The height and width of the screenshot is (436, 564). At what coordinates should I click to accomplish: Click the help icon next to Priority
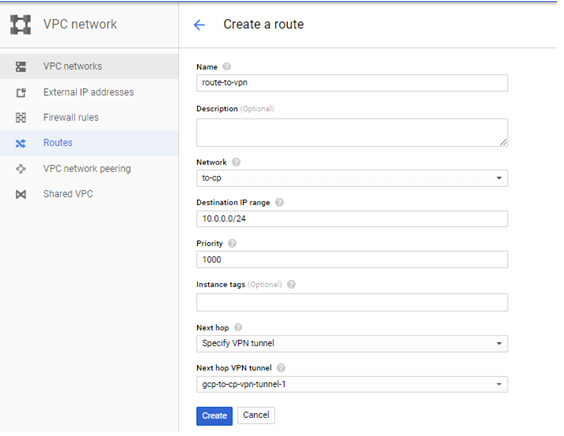232,244
